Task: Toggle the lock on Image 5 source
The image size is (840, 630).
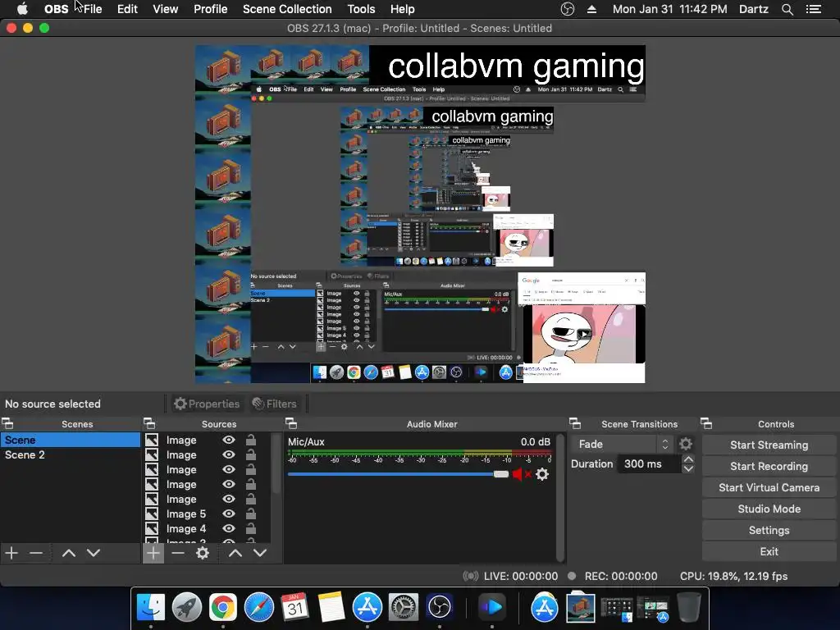Action: pos(251,514)
